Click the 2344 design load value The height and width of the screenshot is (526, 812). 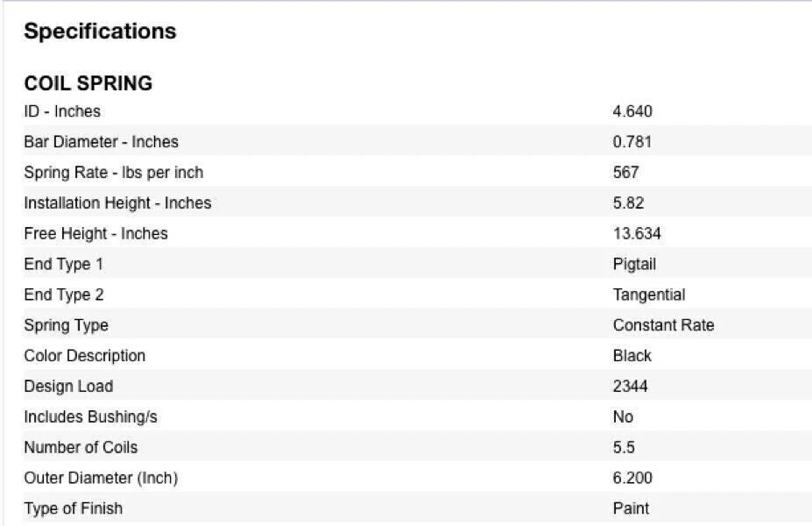630,387
